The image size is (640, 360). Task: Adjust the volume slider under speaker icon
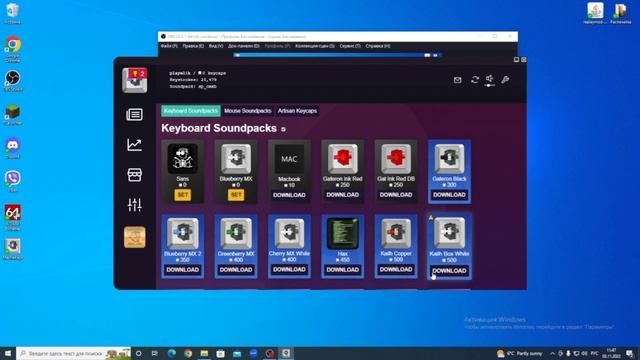(490, 85)
